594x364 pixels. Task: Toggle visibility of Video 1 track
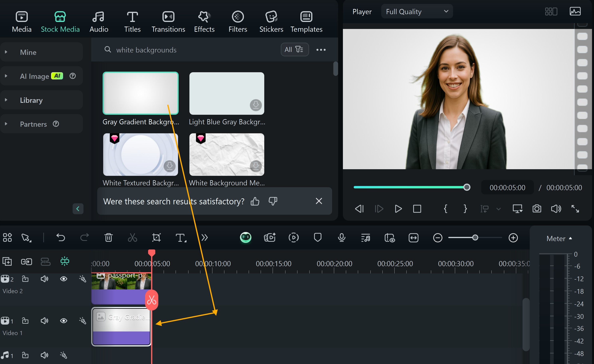click(x=64, y=321)
